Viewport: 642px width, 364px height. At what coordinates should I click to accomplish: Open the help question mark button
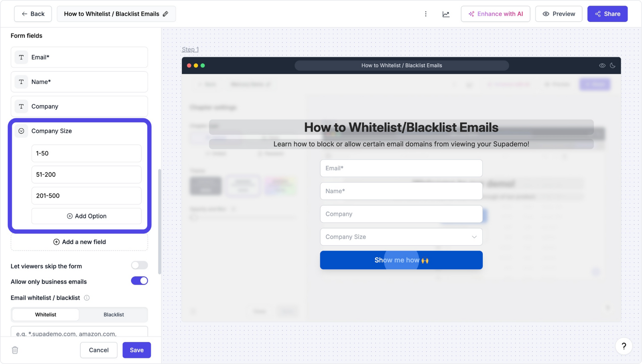click(624, 346)
